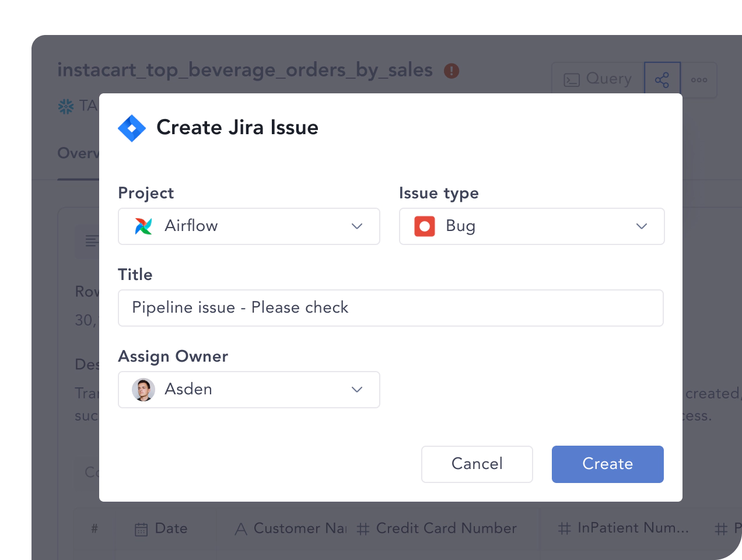The image size is (742, 560).
Task: Click the Airflow pinwheel project icon
Action: pos(143,226)
